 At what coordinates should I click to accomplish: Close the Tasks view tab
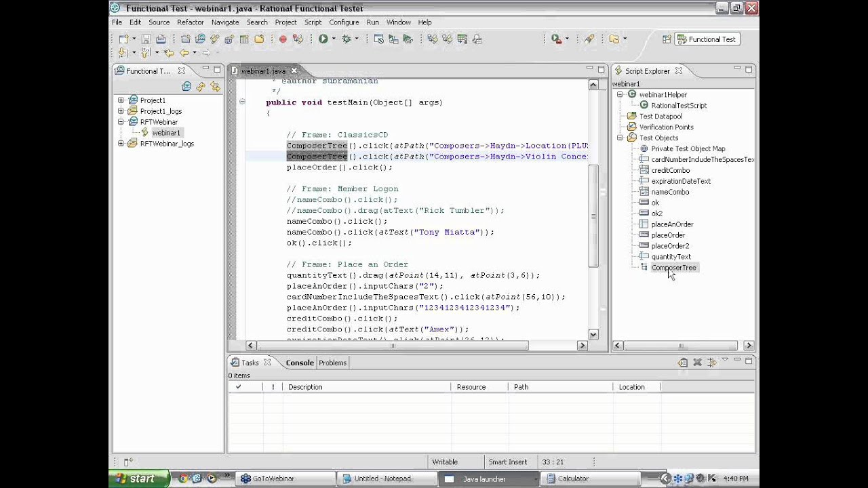coord(267,363)
